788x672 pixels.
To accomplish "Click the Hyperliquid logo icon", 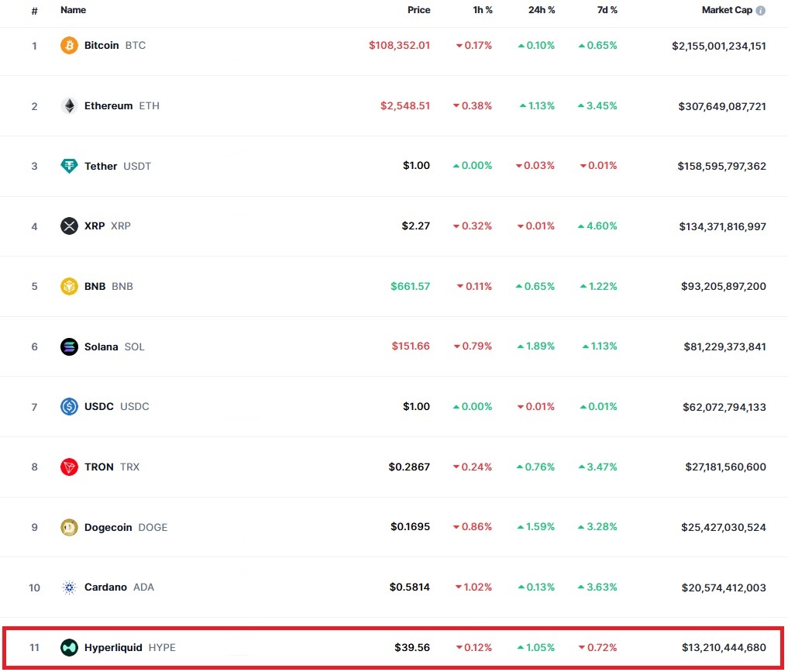I will pos(70,647).
